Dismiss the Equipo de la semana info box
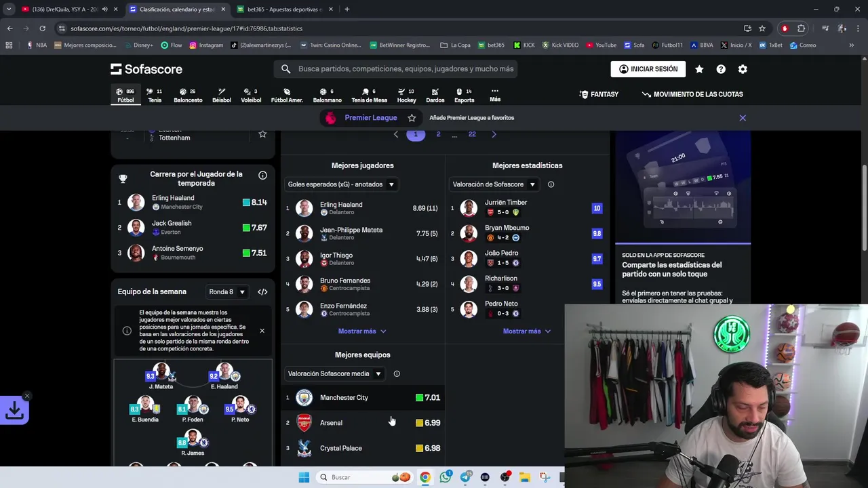Viewport: 868px width, 488px height. (x=262, y=331)
